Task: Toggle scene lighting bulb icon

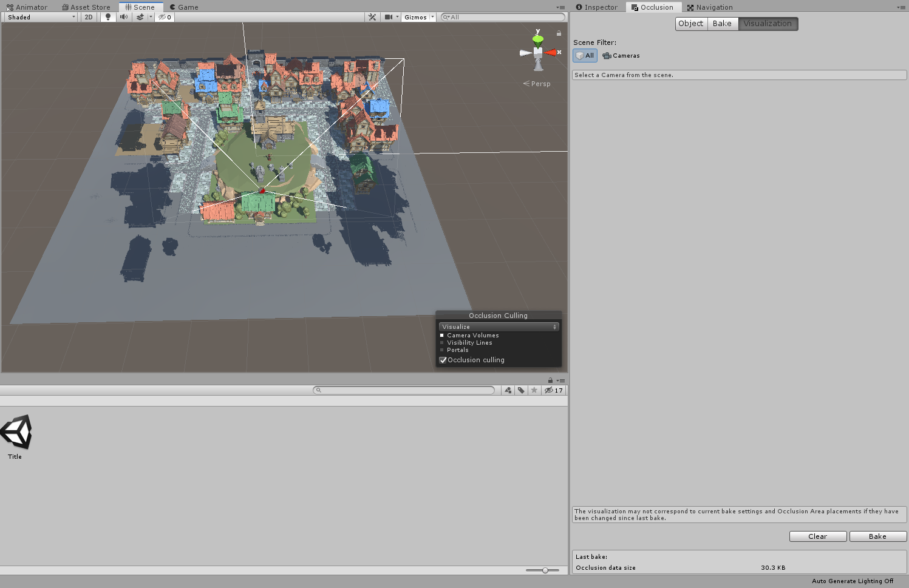Action: [108, 17]
